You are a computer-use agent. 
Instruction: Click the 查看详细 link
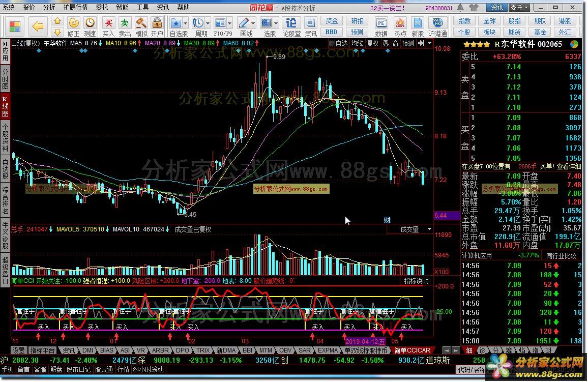click(x=569, y=166)
